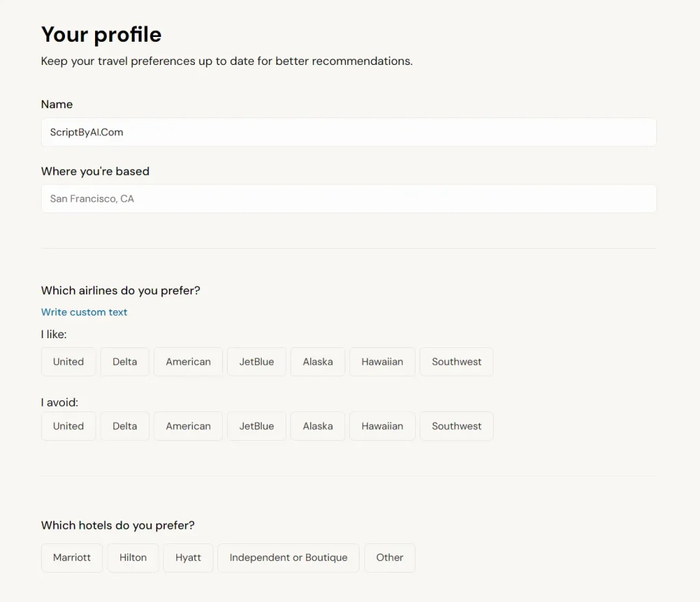Viewport: 700px width, 602px height.
Task: Toggle Delta in the I like row
Action: click(x=124, y=362)
